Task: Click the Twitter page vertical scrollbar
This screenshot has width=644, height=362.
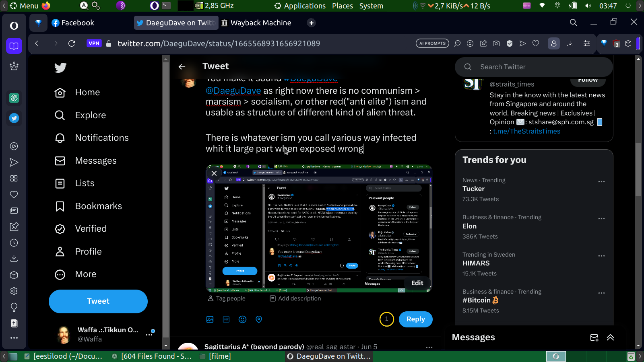Action: click(638, 169)
